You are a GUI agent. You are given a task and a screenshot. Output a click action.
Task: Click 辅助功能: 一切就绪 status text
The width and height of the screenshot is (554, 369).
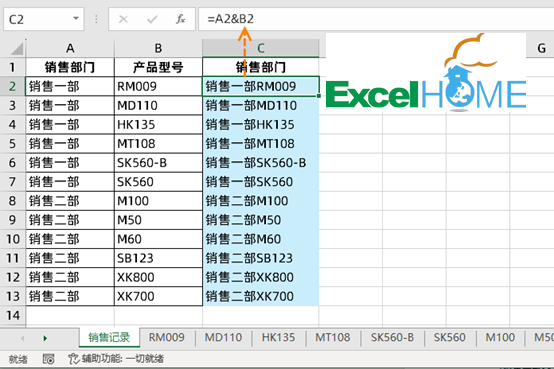[x=123, y=359]
